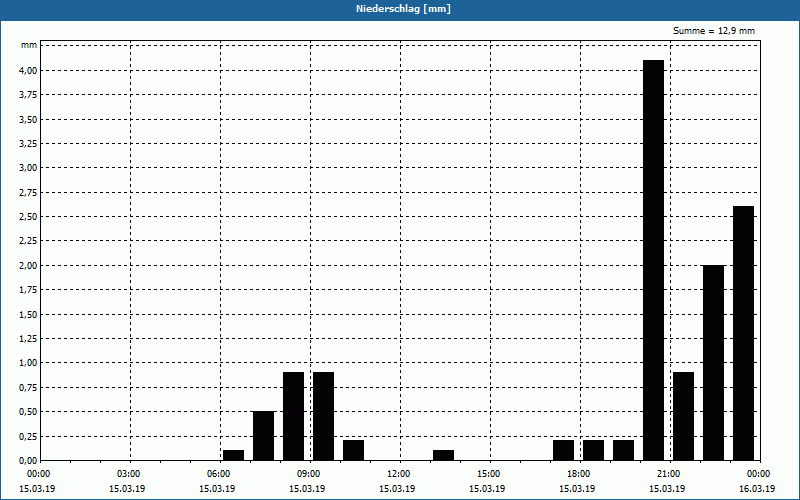The image size is (800, 500).
Task: Select the 06:00 time label
Action: [218, 474]
